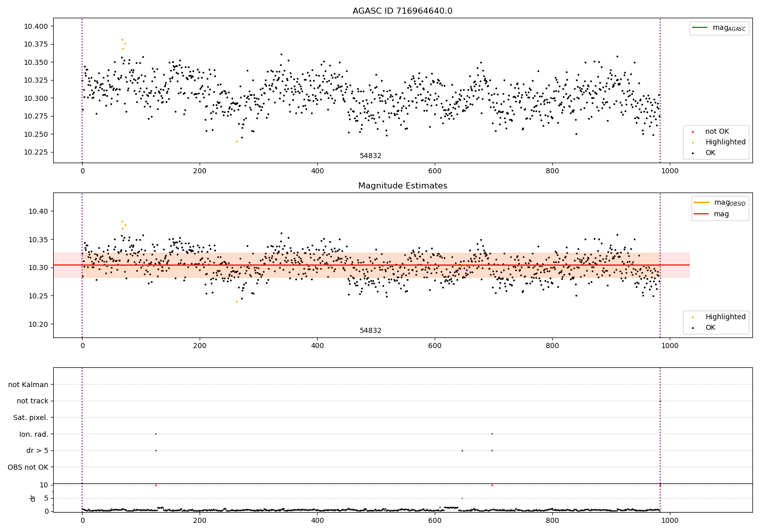
Task: Select the red 'mag' legend line sample
Action: coord(701,214)
